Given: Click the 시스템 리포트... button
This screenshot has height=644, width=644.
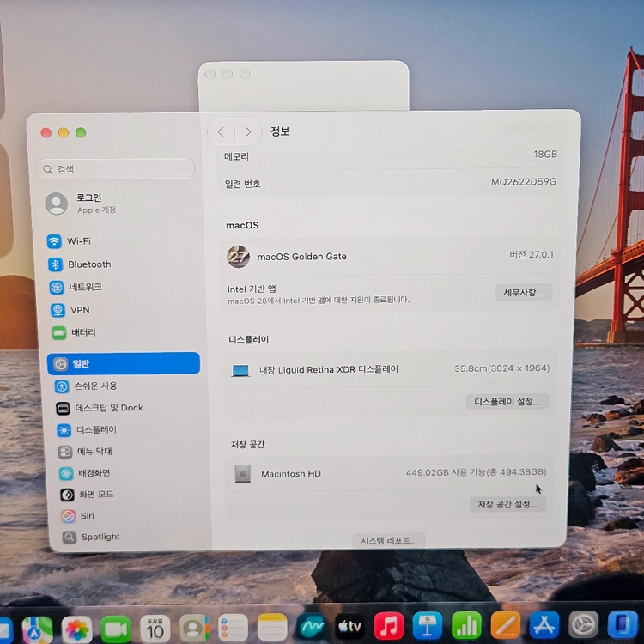Looking at the screenshot, I should click(x=389, y=540).
